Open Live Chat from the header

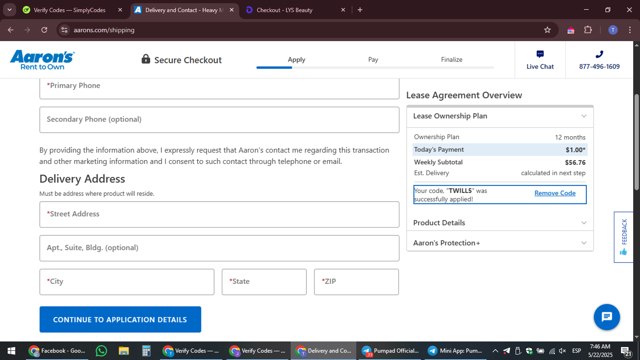pos(540,60)
